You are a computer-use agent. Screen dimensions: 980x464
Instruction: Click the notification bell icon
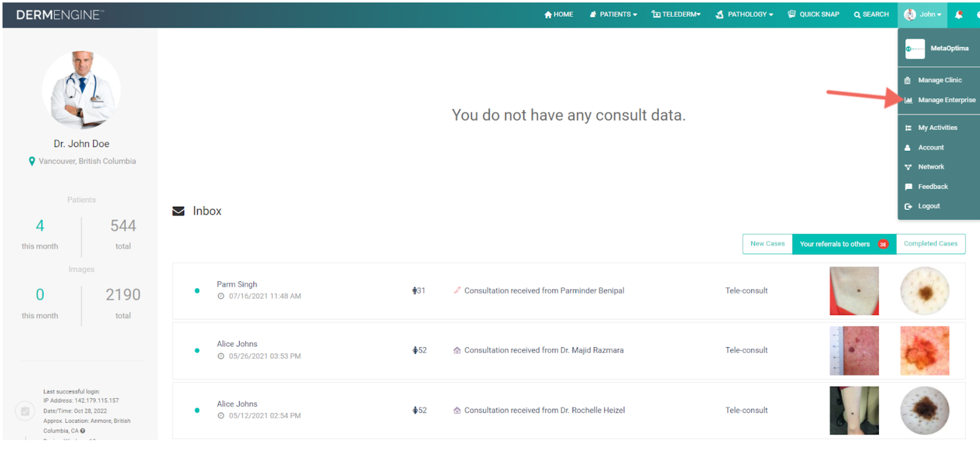(958, 15)
